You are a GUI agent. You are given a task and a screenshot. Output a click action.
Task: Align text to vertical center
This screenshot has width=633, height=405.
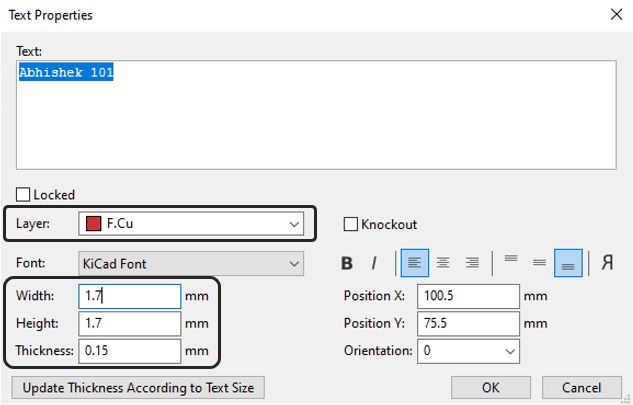pos(539,263)
